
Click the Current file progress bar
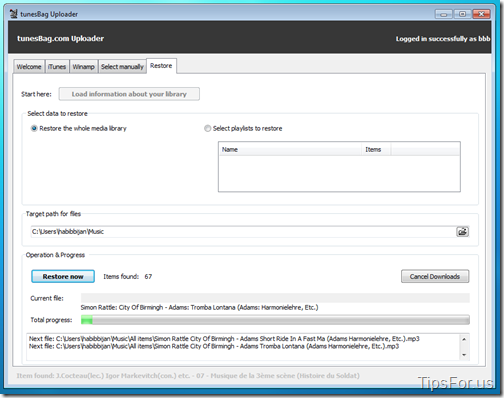coord(275,298)
